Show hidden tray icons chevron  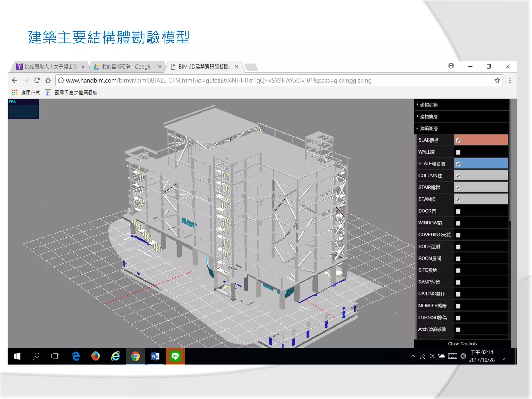(413, 356)
